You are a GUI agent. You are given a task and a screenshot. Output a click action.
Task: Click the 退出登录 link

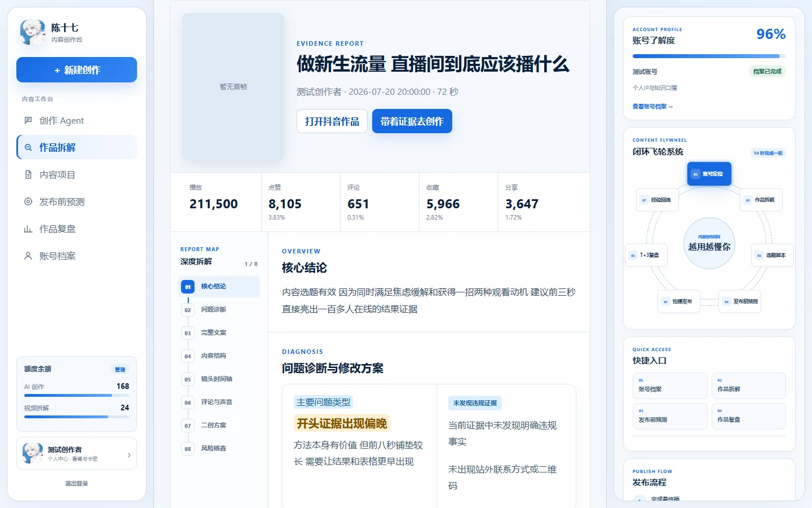(x=77, y=483)
